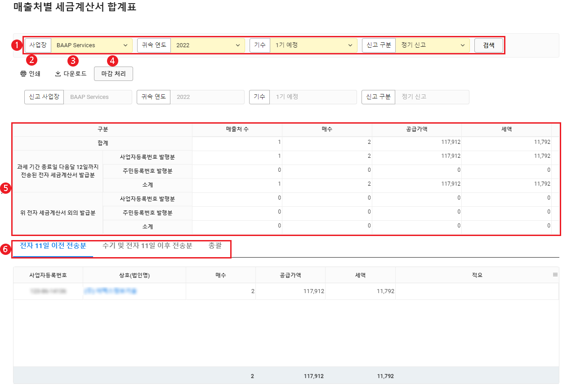Click the disabled 신고 사업장 field

coord(98,97)
